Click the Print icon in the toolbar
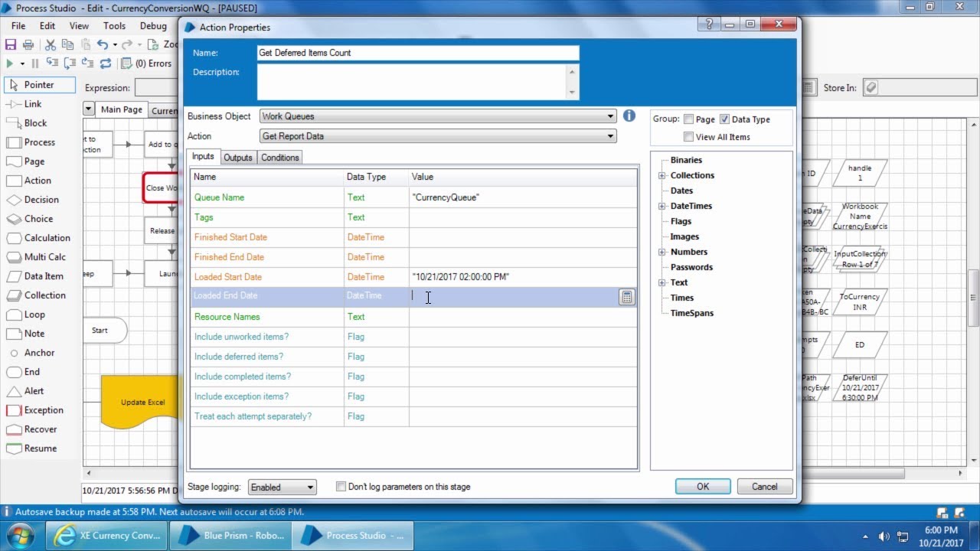This screenshot has width=980, height=551. coord(28,45)
